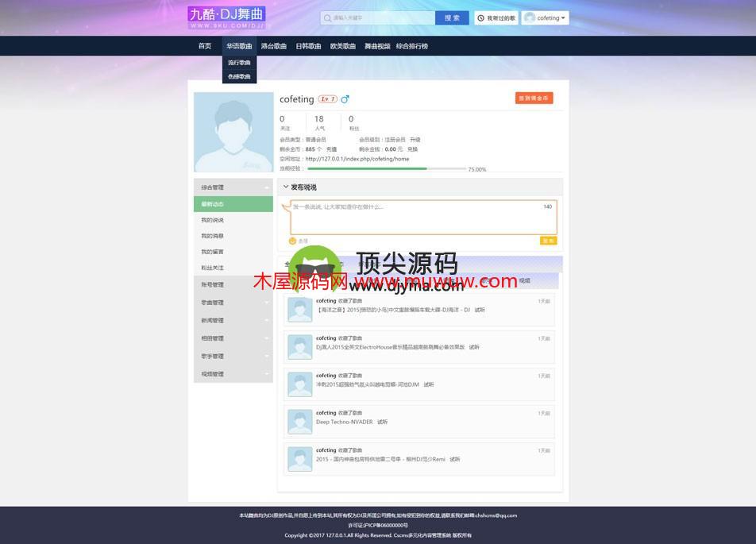This screenshot has width=756, height=544.
Task: Click the magnifier icon in search box
Action: tap(327, 17)
